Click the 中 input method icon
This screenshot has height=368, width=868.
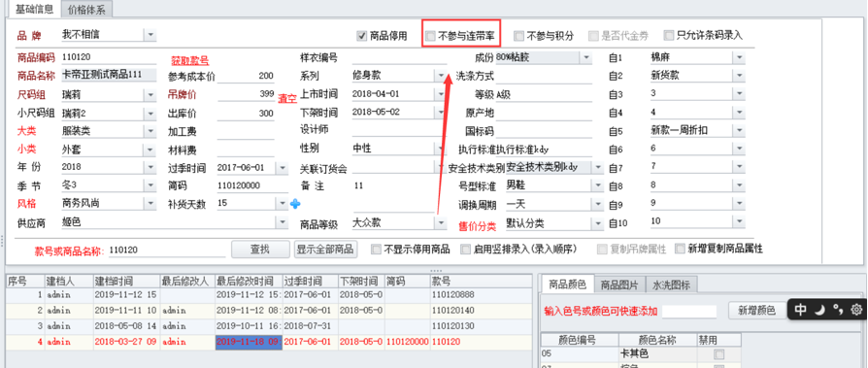pos(800,310)
